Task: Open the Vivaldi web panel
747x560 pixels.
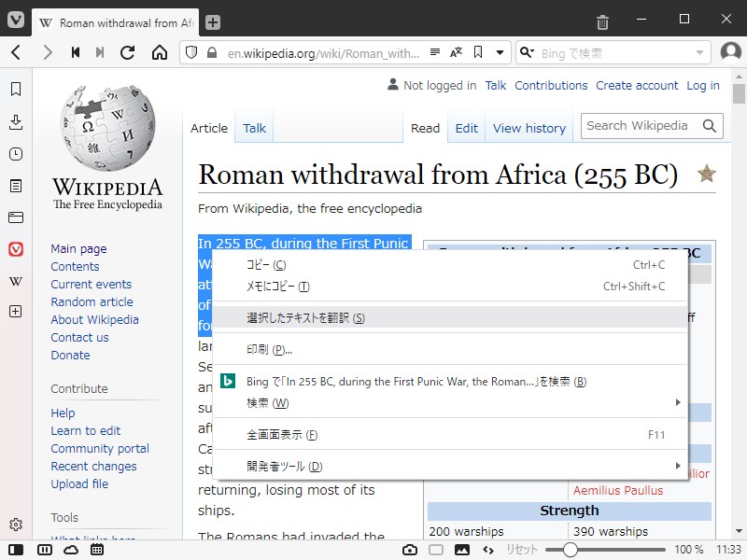Action: [x=16, y=249]
